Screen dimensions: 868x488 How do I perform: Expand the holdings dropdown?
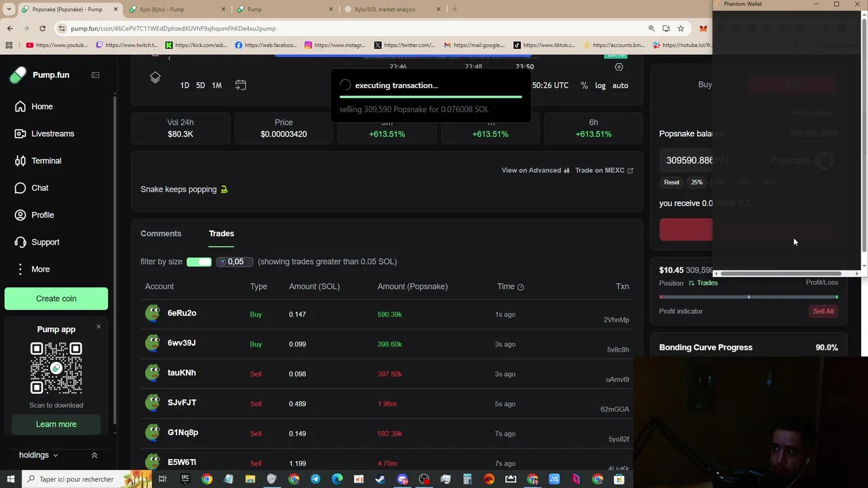point(39,455)
